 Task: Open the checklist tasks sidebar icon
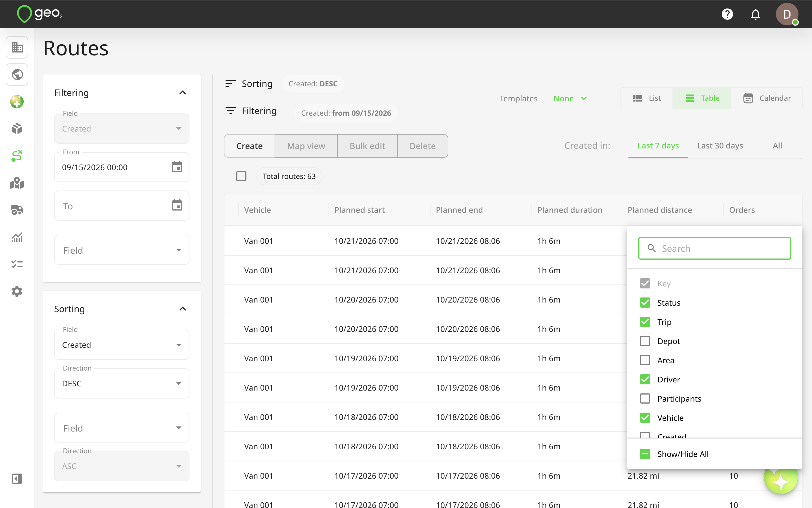tap(17, 264)
